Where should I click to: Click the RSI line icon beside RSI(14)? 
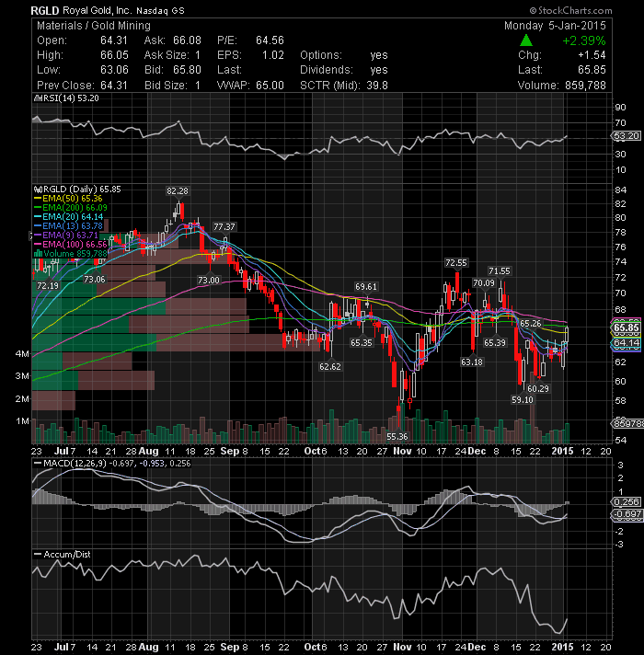[37, 98]
